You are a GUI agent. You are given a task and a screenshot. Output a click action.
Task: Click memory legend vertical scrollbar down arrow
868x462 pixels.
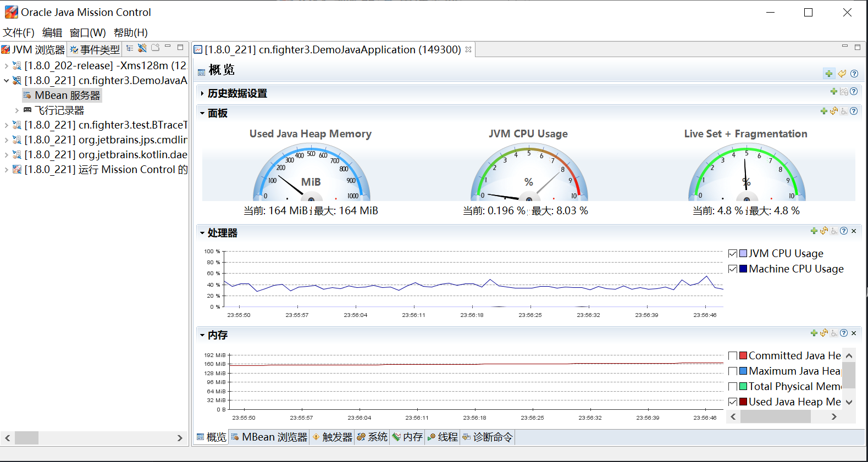[x=849, y=402]
